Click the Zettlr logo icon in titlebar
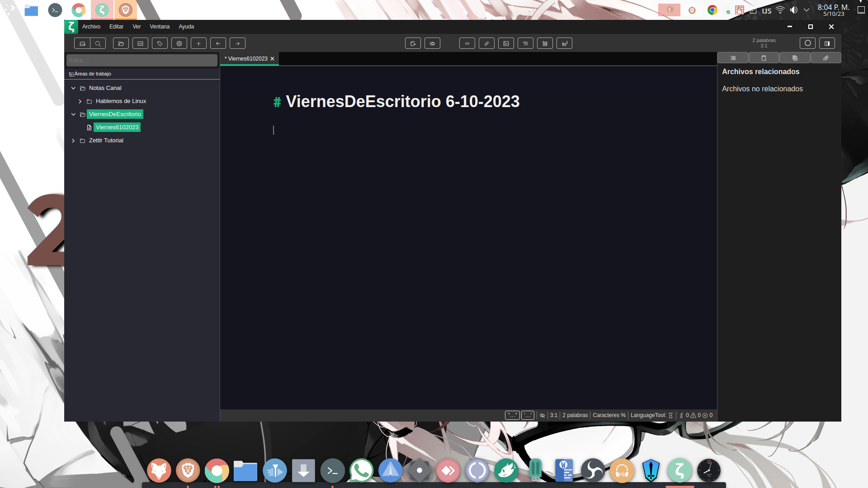 (x=71, y=27)
